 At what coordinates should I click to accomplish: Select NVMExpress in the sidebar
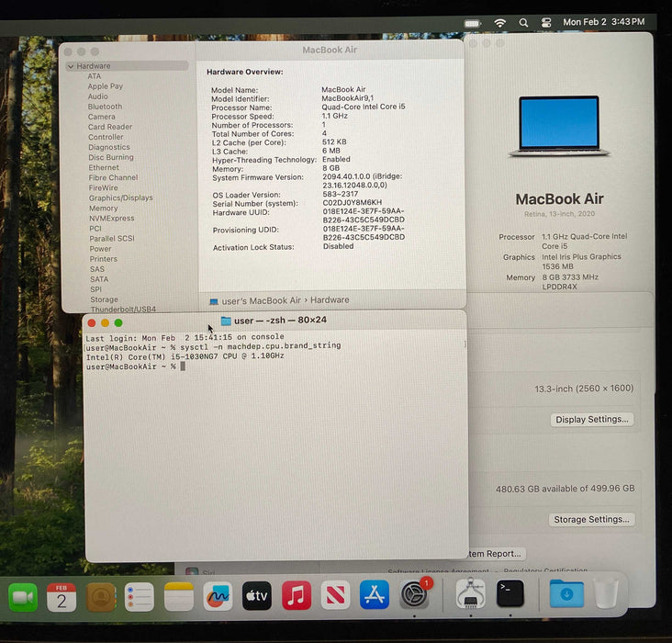pyautogui.click(x=112, y=219)
